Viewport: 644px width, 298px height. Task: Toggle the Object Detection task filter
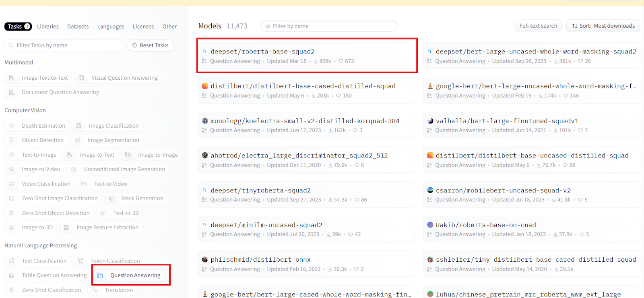36,140
